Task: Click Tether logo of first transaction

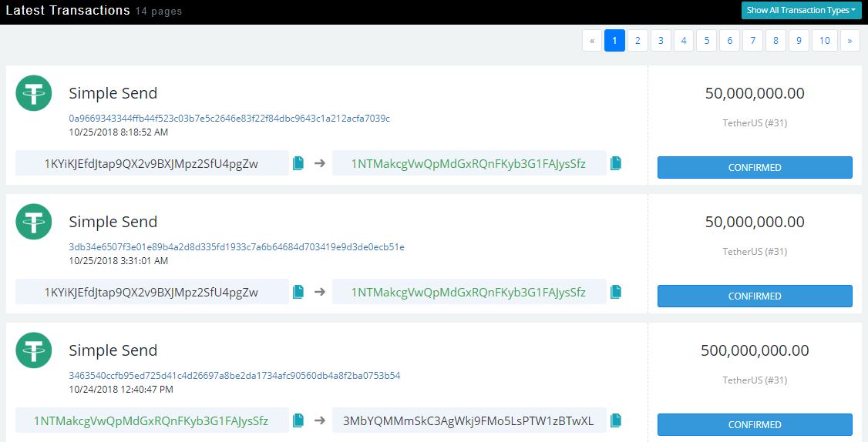Action: click(x=34, y=93)
